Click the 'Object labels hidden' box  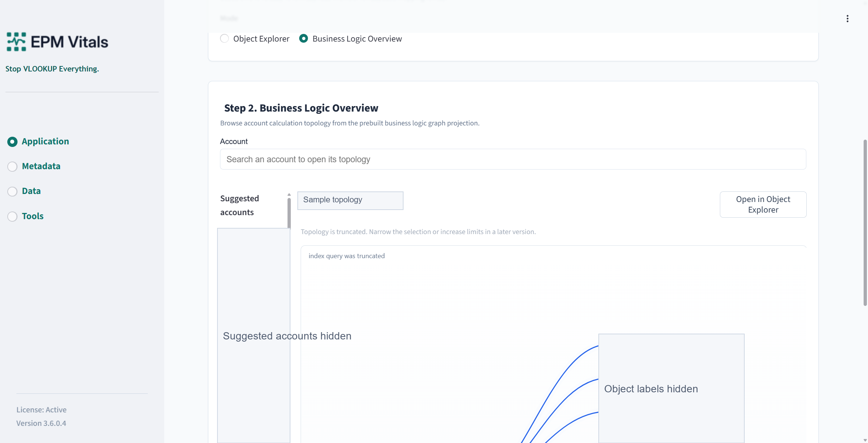coord(671,389)
